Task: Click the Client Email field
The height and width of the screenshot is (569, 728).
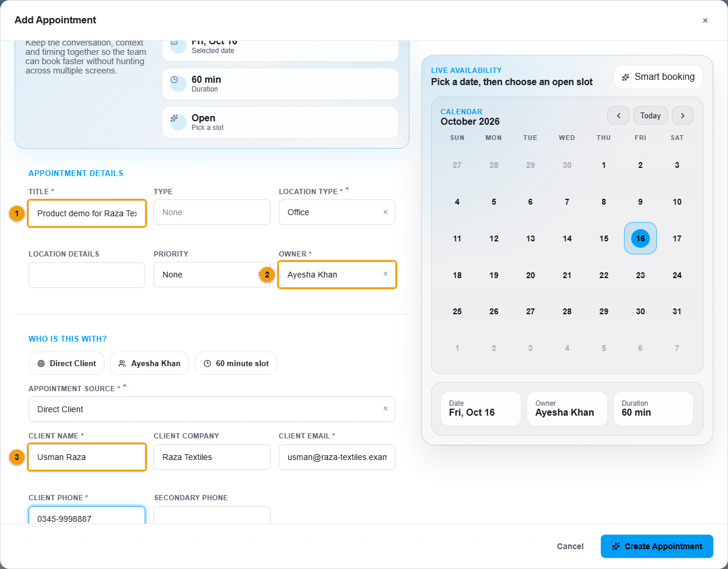Action: click(337, 457)
